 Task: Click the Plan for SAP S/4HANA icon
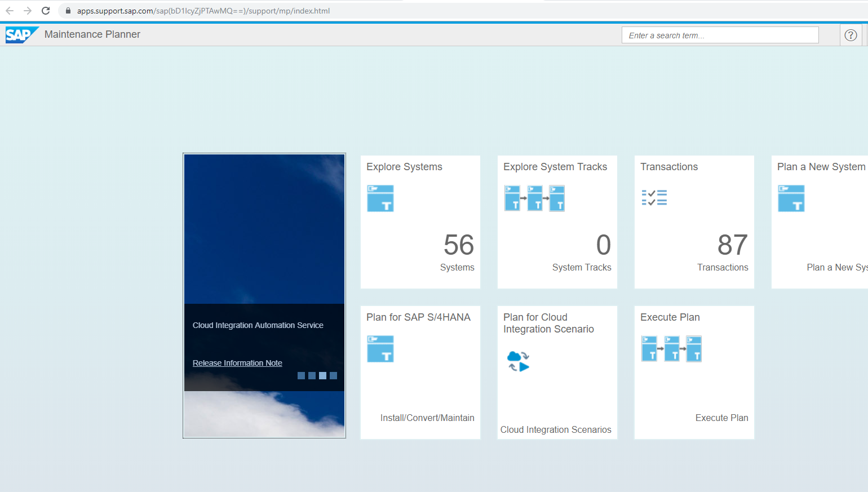[380, 349]
